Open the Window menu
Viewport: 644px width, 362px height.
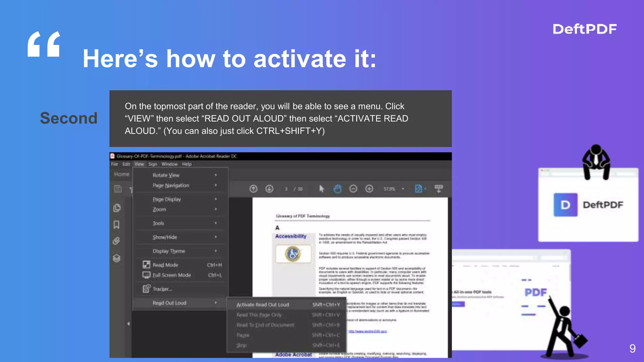point(169,164)
